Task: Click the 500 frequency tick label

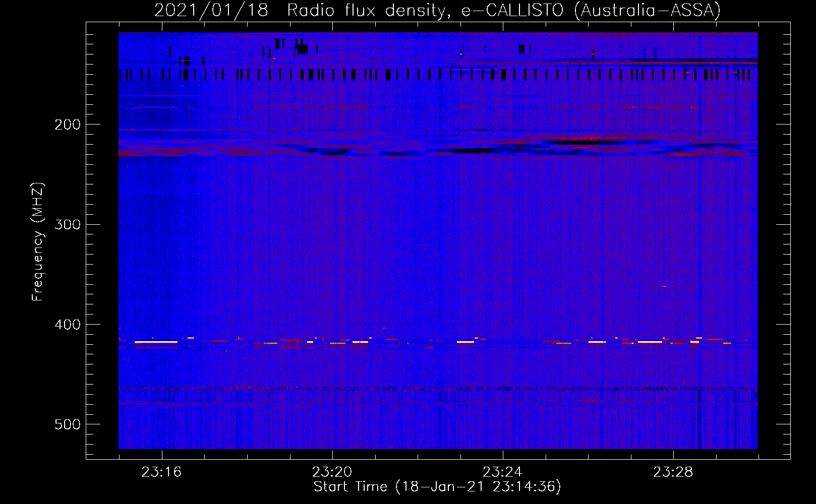Action: (68, 424)
